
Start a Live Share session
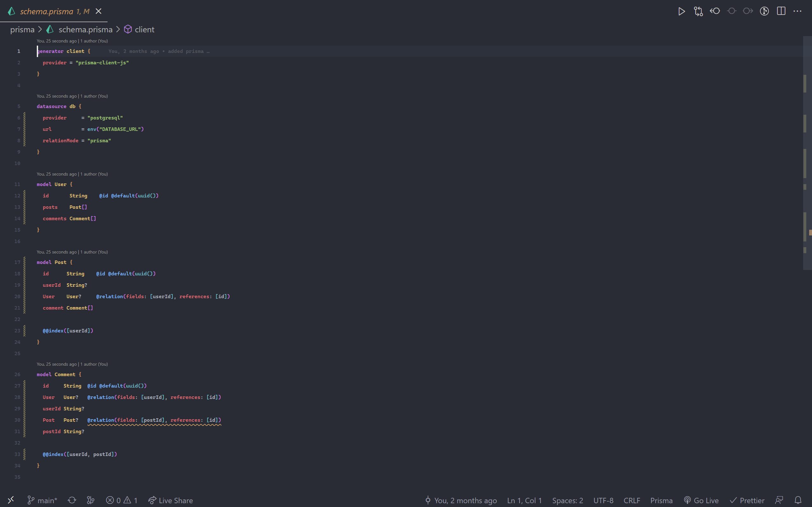(170, 500)
